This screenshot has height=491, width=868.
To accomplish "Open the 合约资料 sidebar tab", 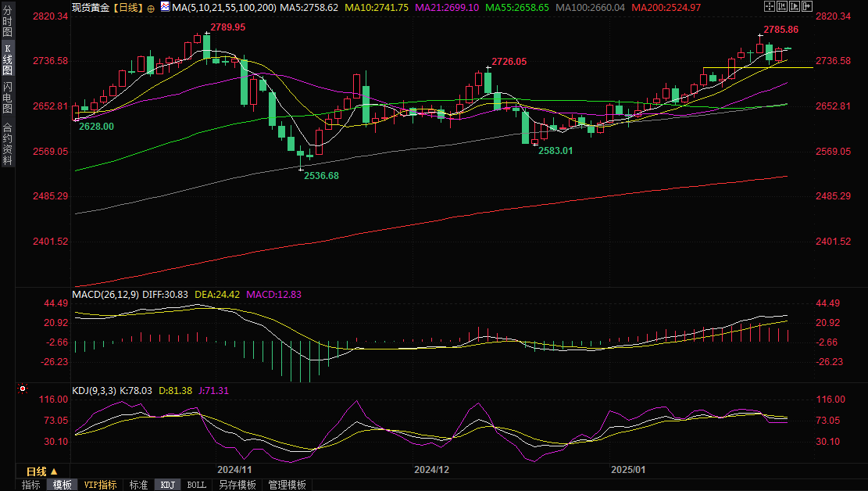I will [7, 144].
